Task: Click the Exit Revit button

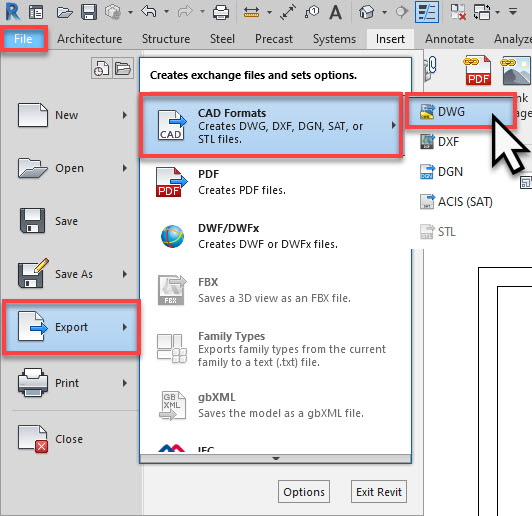Action: [379, 492]
